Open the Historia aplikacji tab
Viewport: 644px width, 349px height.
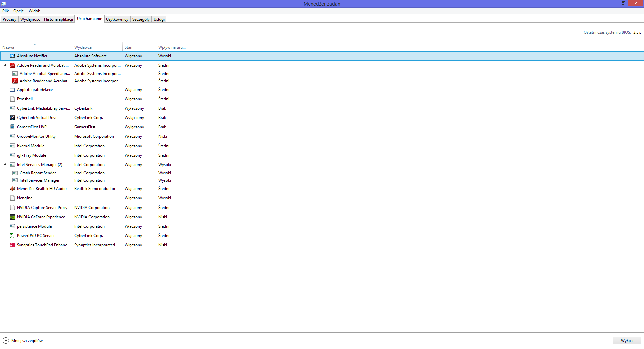[x=58, y=19]
